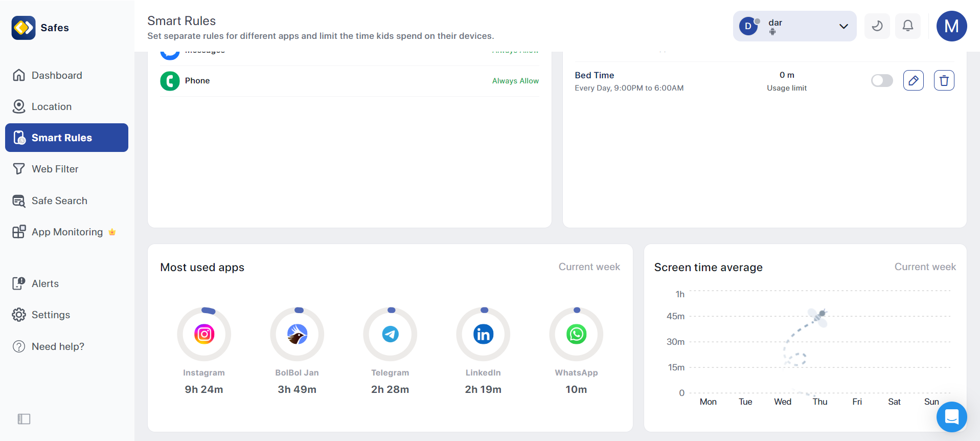Viewport: 980px width, 441px height.
Task: Click Always Allow for Phone
Action: click(x=515, y=81)
